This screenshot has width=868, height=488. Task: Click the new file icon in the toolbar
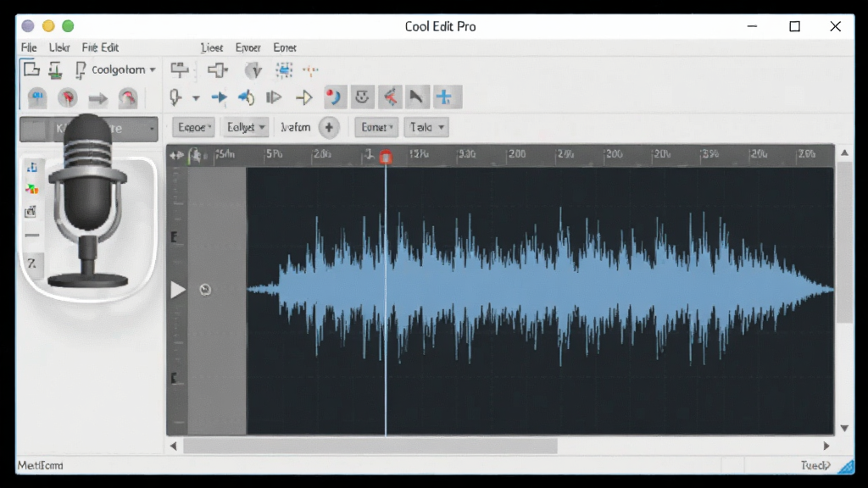[31, 69]
